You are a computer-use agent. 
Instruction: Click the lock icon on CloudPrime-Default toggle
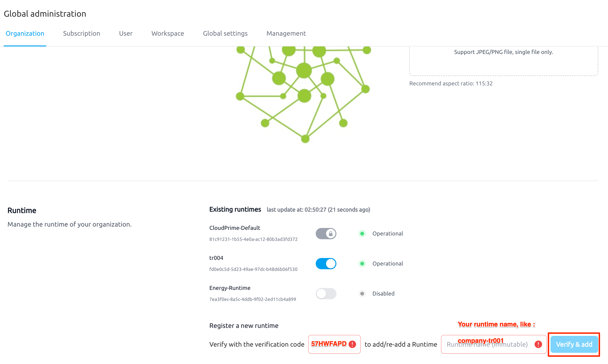(x=331, y=234)
